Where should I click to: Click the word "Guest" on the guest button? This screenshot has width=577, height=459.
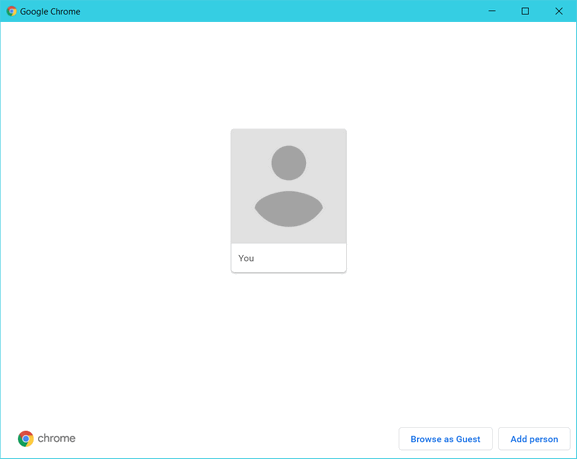point(468,439)
